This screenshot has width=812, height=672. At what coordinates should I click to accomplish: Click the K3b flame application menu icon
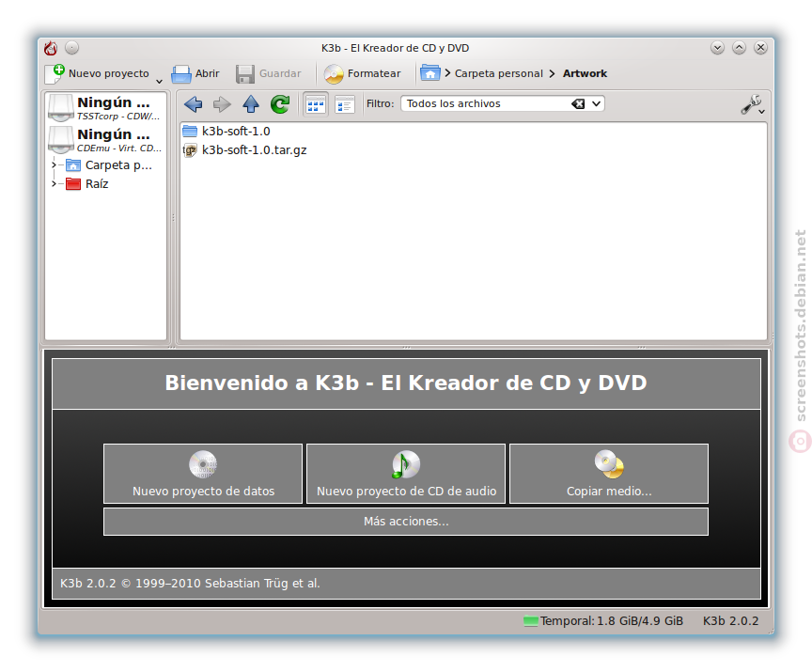point(51,48)
